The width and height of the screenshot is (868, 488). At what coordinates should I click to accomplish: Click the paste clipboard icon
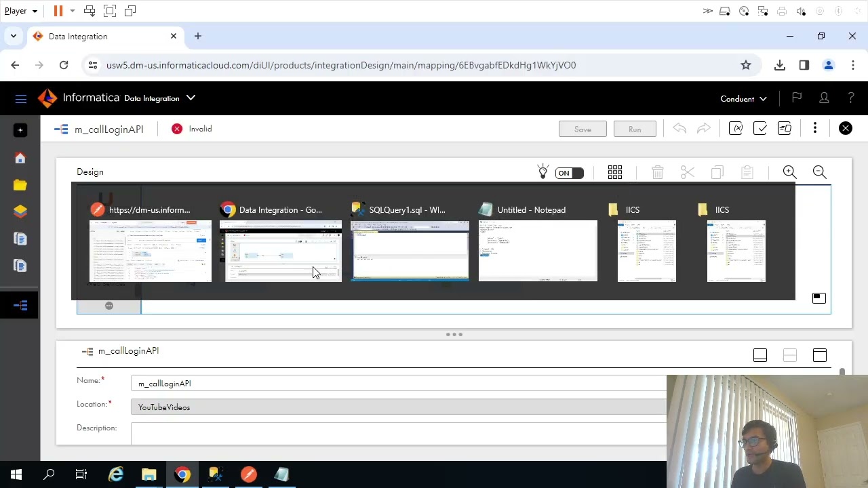coord(747,172)
